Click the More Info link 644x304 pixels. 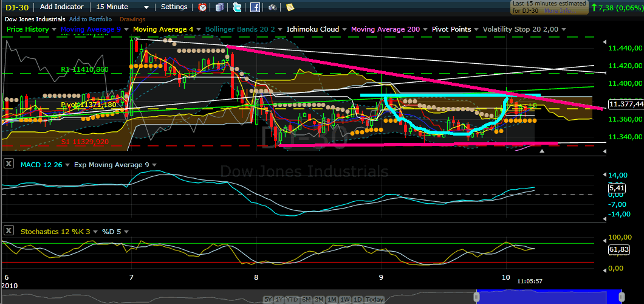coord(560,11)
